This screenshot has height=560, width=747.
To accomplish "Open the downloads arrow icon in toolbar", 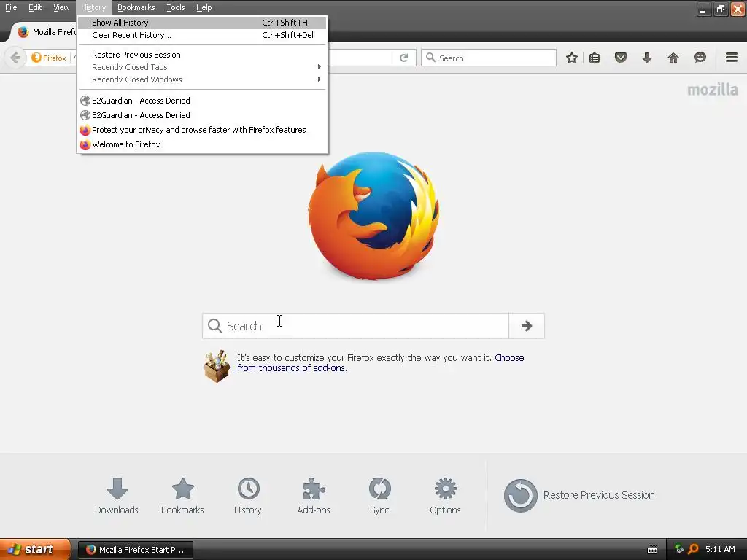I will pyautogui.click(x=646, y=58).
